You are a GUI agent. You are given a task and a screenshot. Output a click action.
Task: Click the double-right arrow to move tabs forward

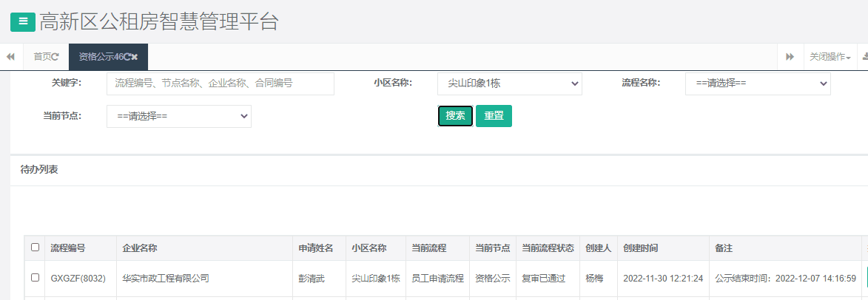click(x=790, y=57)
